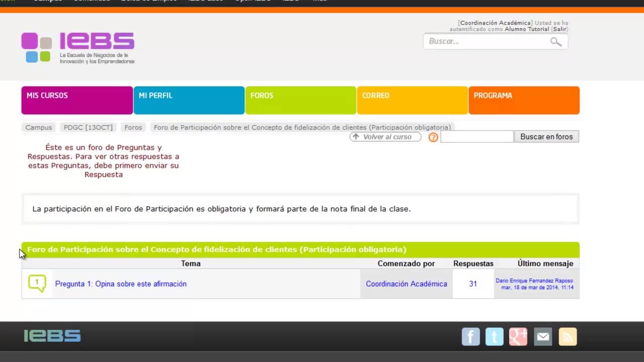Open the forum search help icon
The height and width of the screenshot is (362, 644).
pos(433,137)
